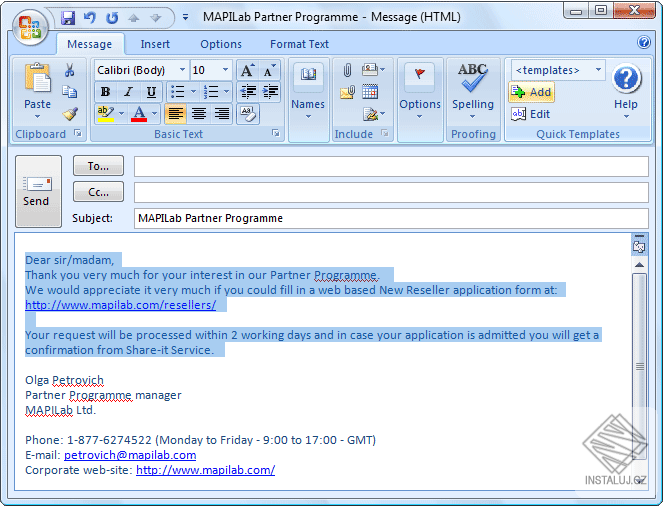The height and width of the screenshot is (507, 666).
Task: Open Basic Text dialog launcher
Action: (x=276, y=133)
